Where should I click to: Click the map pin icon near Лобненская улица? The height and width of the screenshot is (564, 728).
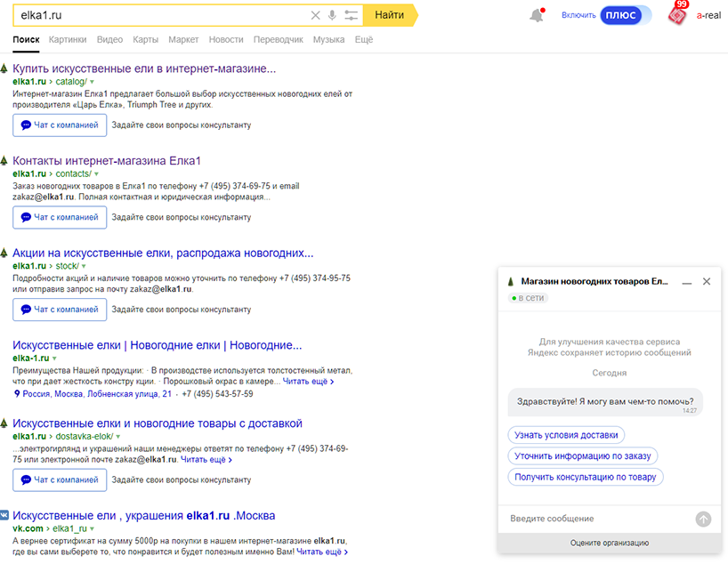(17, 393)
